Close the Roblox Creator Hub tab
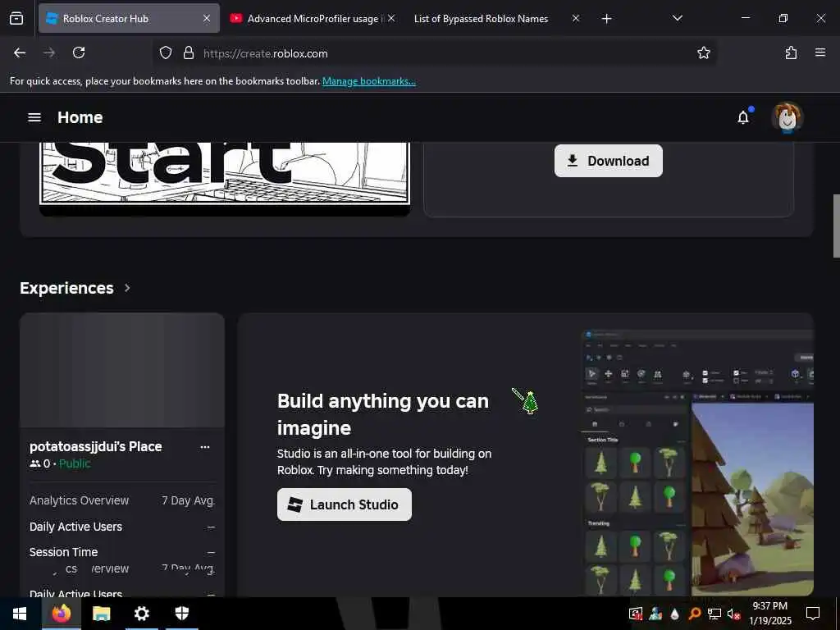Viewport: 840px width, 630px height. (x=207, y=18)
